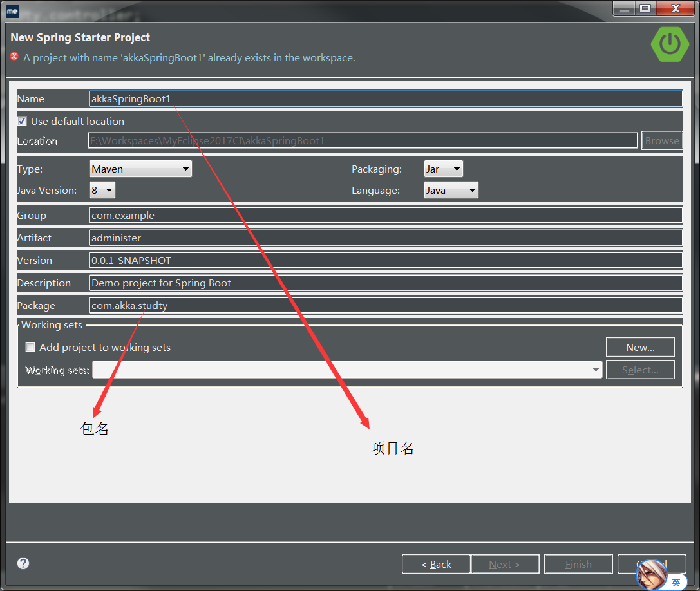Click the Select... working sets button

click(x=640, y=370)
